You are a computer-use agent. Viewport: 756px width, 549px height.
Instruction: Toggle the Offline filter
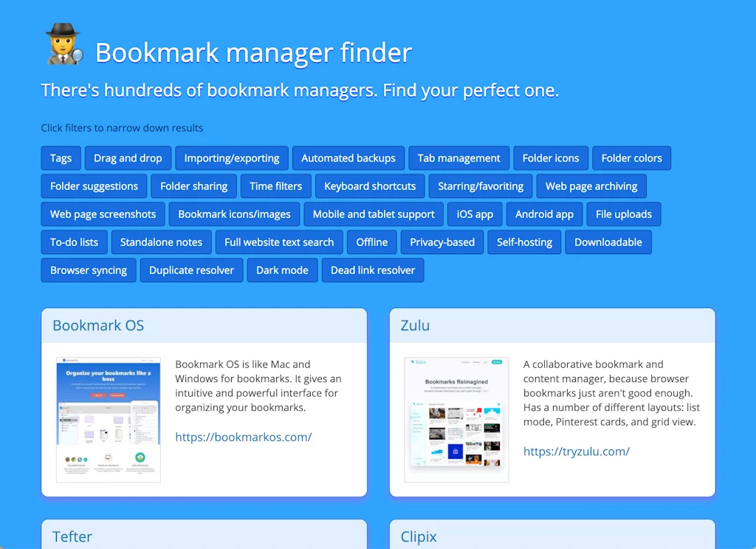click(x=371, y=242)
